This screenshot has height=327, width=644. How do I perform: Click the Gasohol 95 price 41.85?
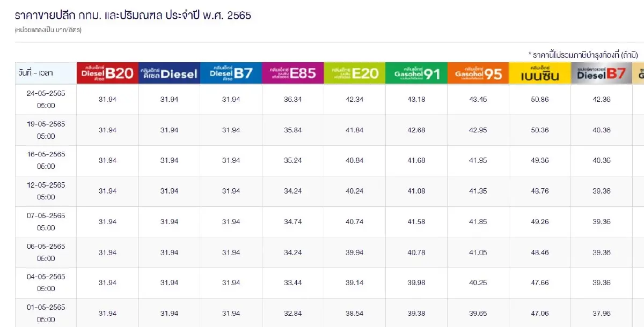pos(478,221)
